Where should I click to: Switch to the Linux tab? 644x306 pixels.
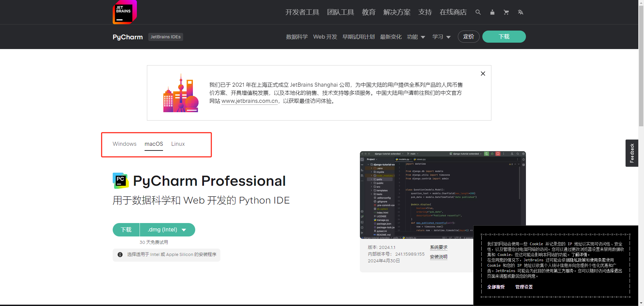[178, 144]
